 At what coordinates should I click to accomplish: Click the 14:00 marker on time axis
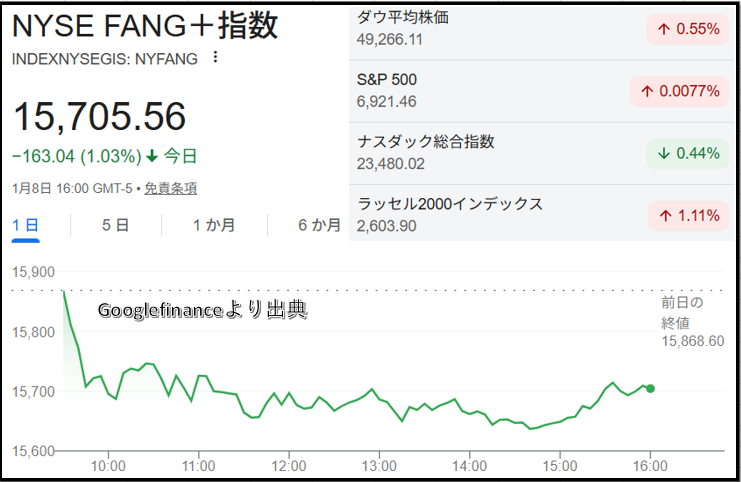tap(469, 465)
